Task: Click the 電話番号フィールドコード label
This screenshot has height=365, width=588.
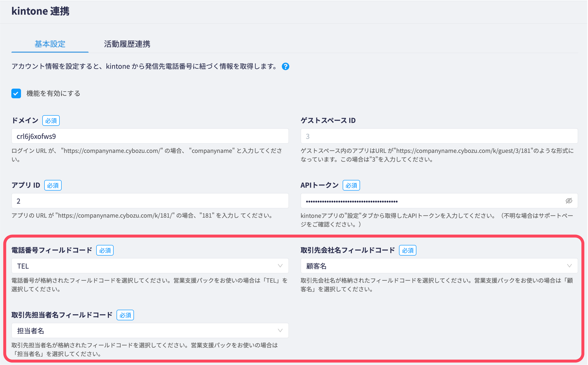Action: point(52,250)
